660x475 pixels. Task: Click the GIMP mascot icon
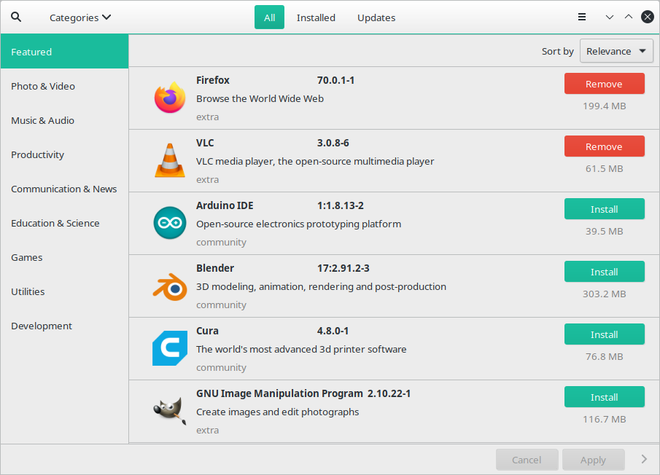170,411
